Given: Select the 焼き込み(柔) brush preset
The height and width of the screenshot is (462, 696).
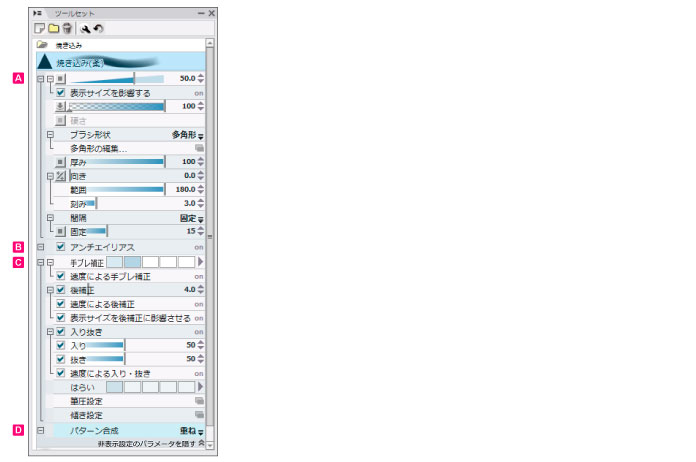Looking at the screenshot, I should [118, 61].
